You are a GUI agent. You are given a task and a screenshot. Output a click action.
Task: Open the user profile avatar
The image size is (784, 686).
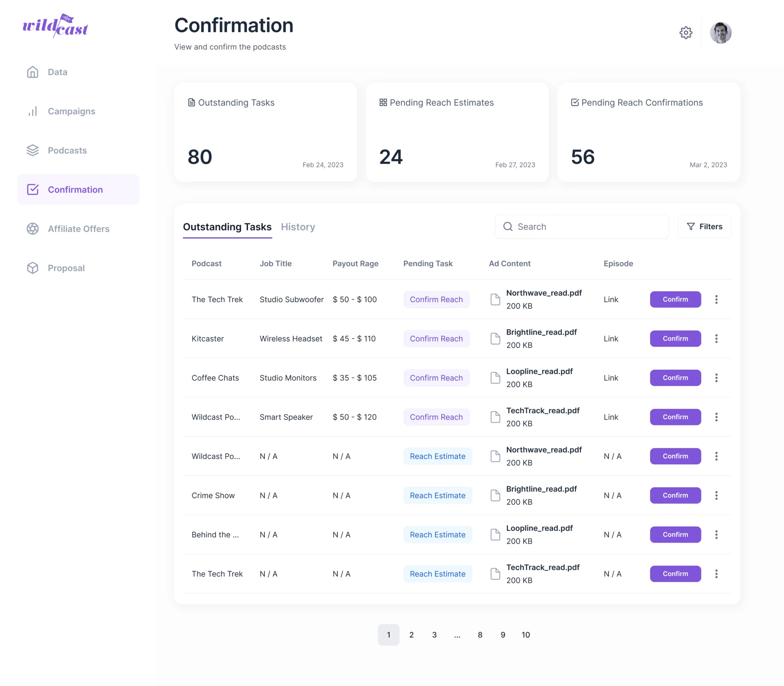[720, 33]
